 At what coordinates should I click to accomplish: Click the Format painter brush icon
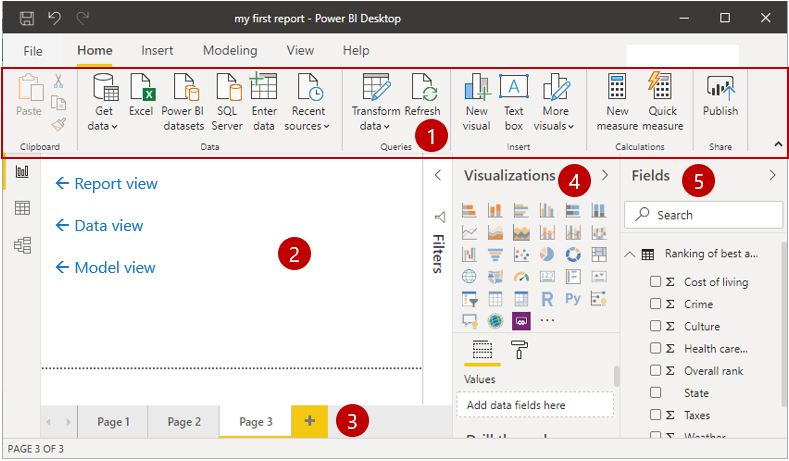58,124
